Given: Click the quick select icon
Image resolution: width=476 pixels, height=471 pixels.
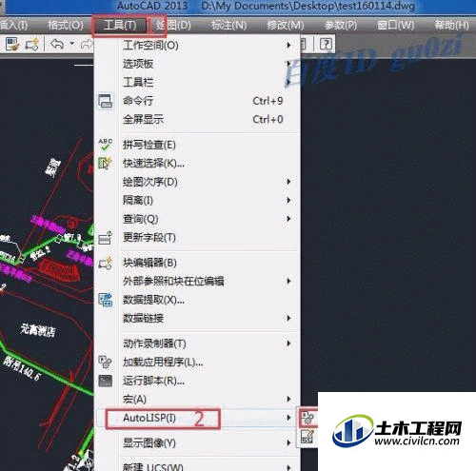Looking at the screenshot, I should pyautogui.click(x=105, y=163).
